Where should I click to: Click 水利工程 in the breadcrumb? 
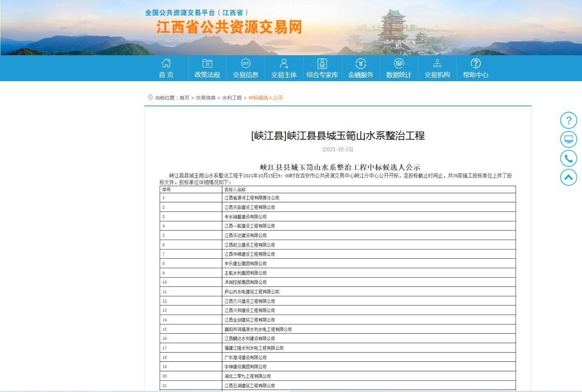point(232,98)
